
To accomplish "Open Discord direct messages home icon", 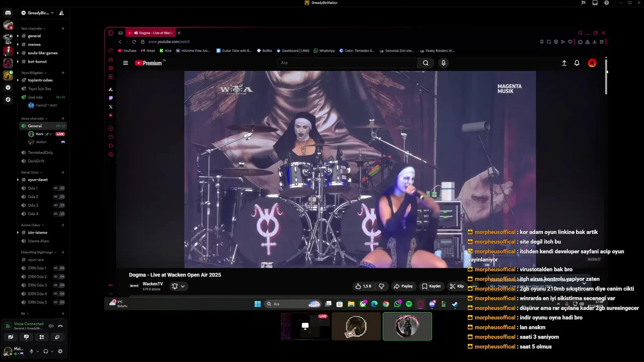I will [8, 13].
